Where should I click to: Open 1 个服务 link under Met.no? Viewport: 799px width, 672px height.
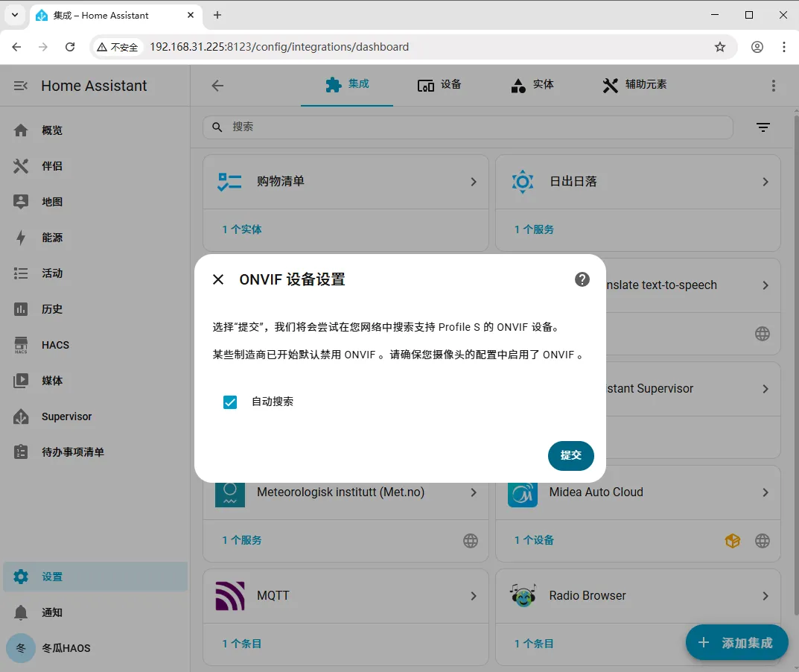coord(242,540)
